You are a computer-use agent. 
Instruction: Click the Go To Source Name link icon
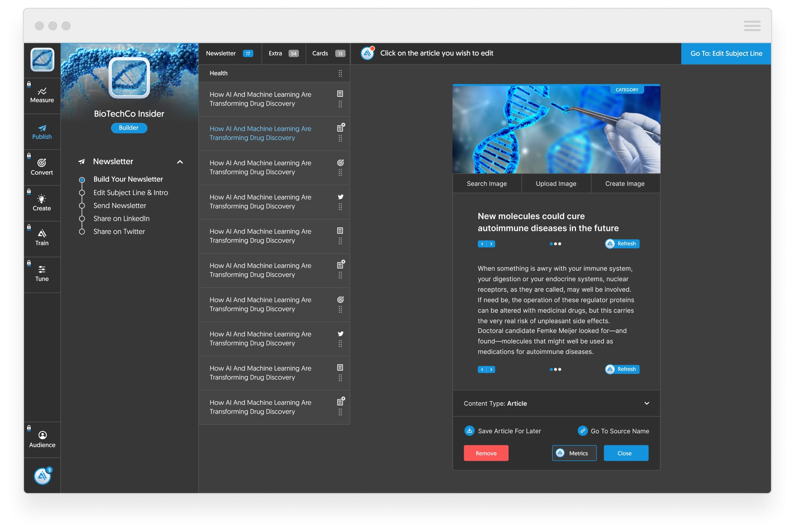pos(582,431)
